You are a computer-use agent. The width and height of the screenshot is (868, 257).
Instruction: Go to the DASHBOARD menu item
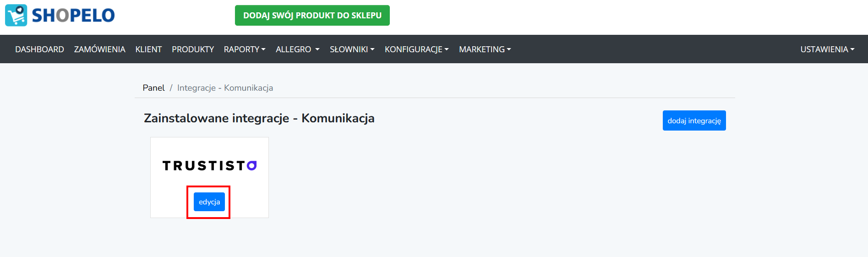(x=39, y=49)
